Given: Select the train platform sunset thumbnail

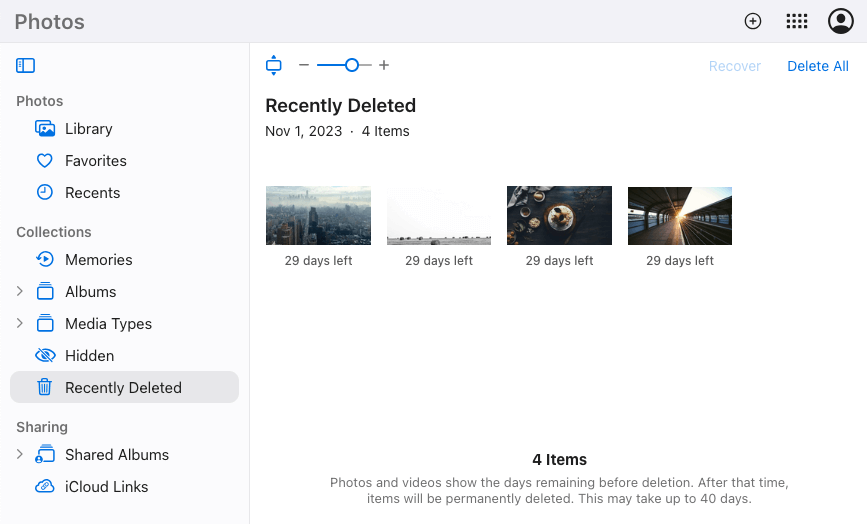Looking at the screenshot, I should click(x=680, y=216).
